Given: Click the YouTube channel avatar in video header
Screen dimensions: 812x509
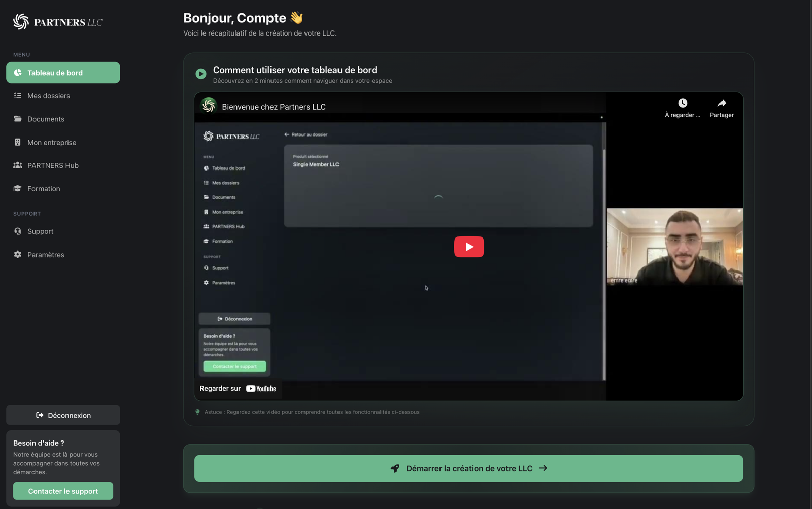Looking at the screenshot, I should coord(209,106).
